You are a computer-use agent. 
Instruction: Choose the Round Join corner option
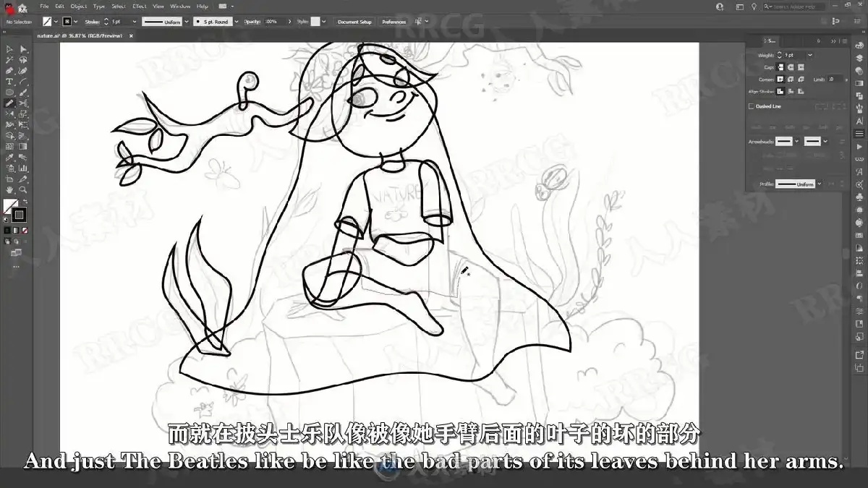792,80
